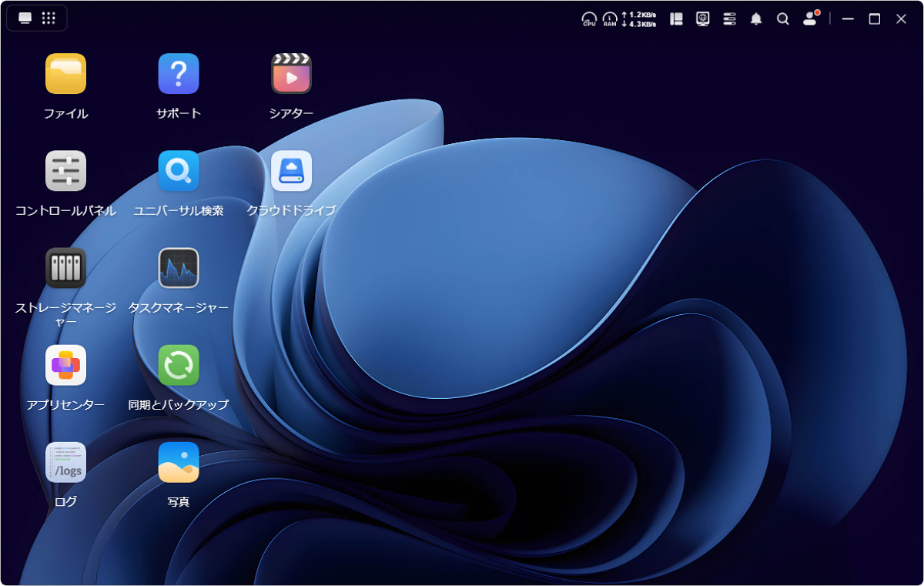The width and height of the screenshot is (924, 586).
Task: Click the CPU usage gauge
Action: (589, 19)
